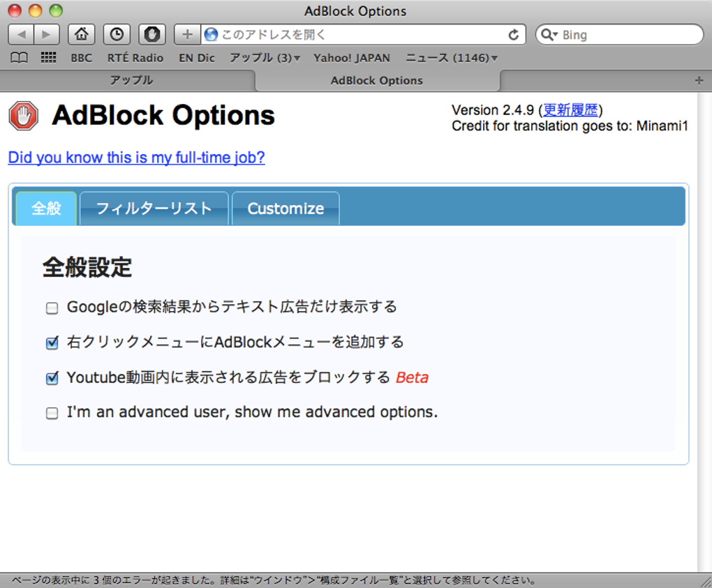Switch to the Customize tab
Viewport: 712px width, 588px height.
[x=285, y=209]
